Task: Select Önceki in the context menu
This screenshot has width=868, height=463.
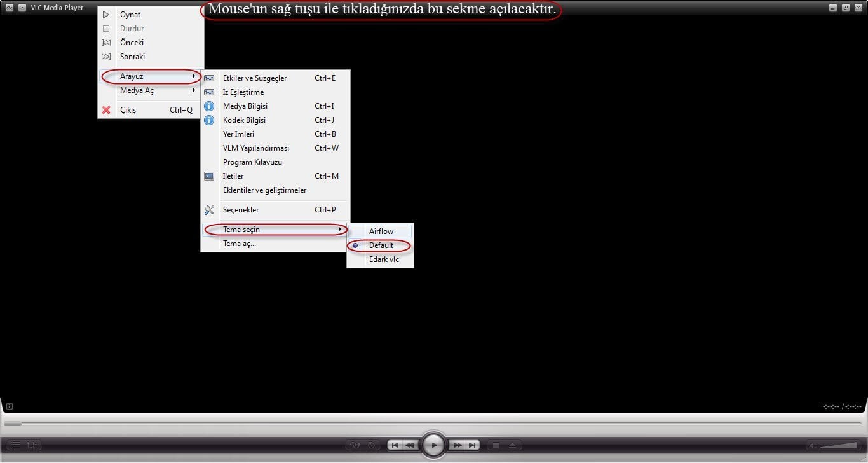Action: 151,43
